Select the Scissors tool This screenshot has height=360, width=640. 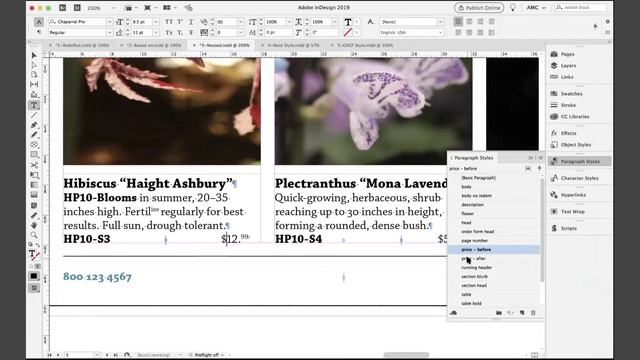34,165
